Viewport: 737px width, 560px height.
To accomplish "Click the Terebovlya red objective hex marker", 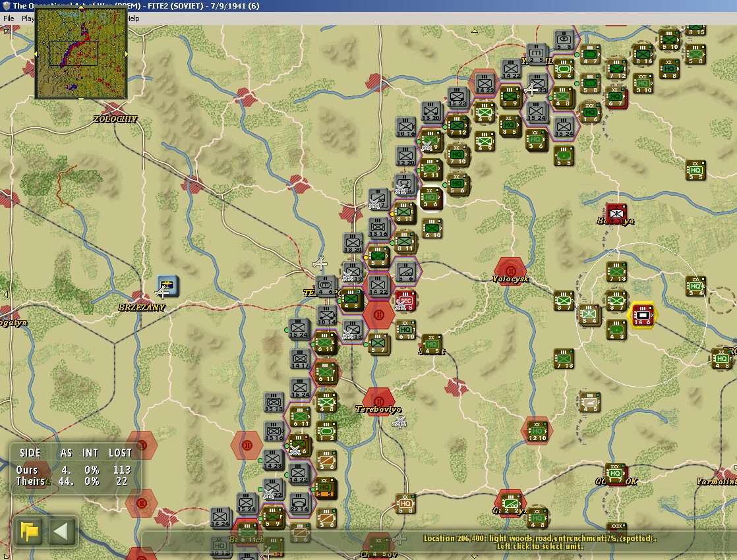I will (378, 401).
